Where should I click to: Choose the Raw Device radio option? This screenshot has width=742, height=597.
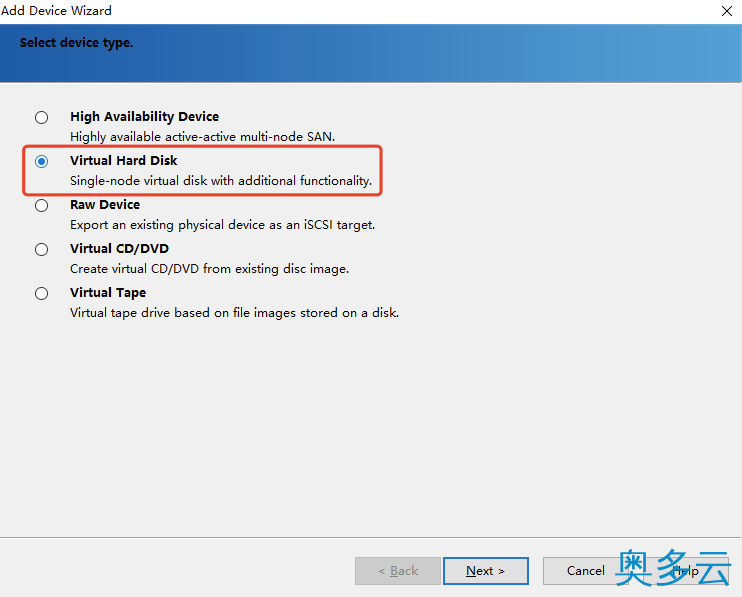pos(42,205)
